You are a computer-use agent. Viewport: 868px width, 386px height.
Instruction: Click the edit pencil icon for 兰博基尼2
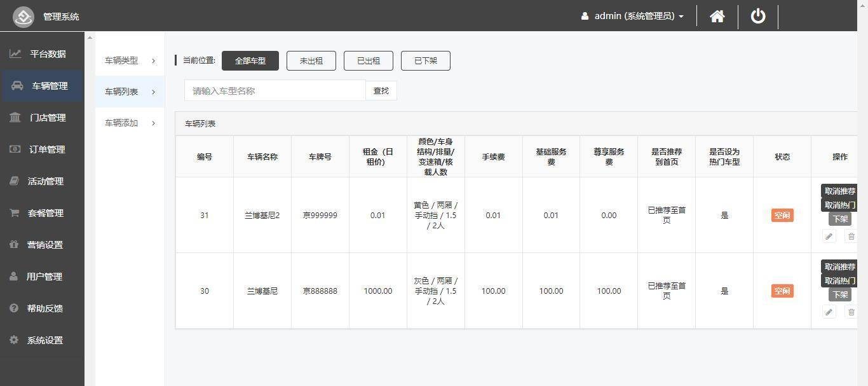(x=829, y=237)
